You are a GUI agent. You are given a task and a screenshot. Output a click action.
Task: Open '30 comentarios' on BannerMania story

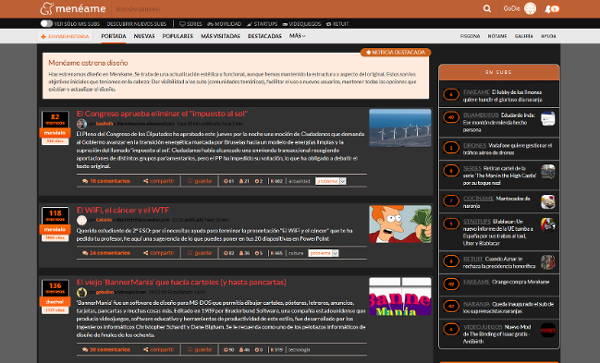click(106, 350)
